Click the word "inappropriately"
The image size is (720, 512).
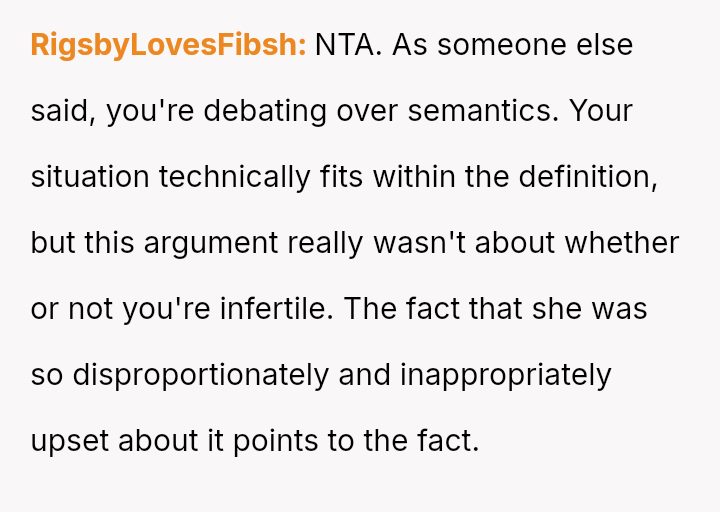coord(505,375)
